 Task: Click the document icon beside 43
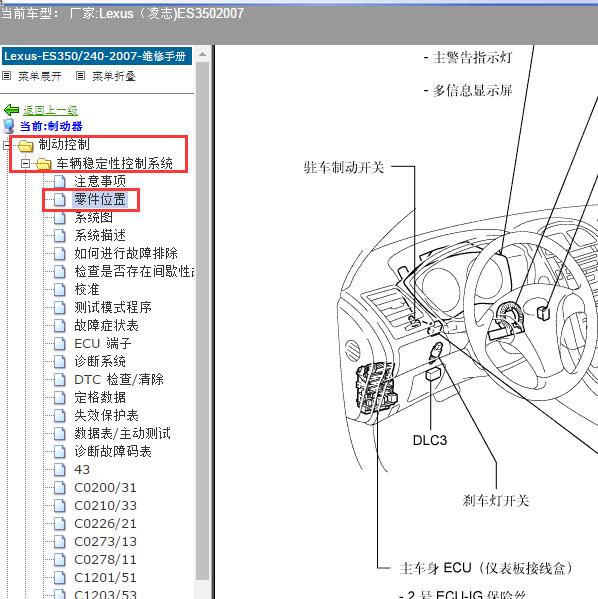click(x=60, y=469)
